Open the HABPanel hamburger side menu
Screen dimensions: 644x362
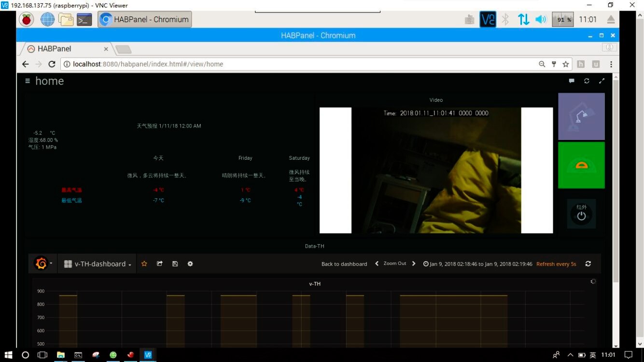coord(28,81)
